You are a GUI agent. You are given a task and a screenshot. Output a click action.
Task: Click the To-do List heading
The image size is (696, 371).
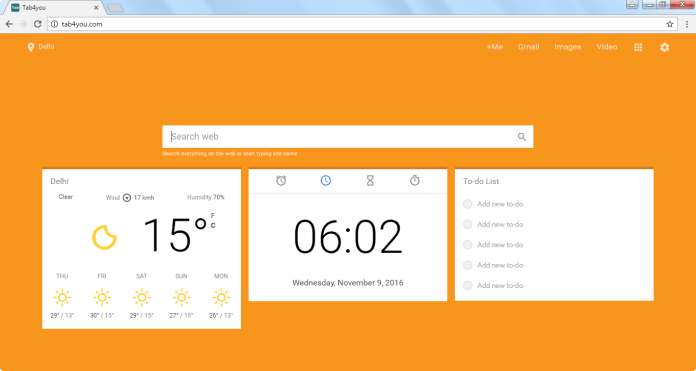tap(481, 182)
